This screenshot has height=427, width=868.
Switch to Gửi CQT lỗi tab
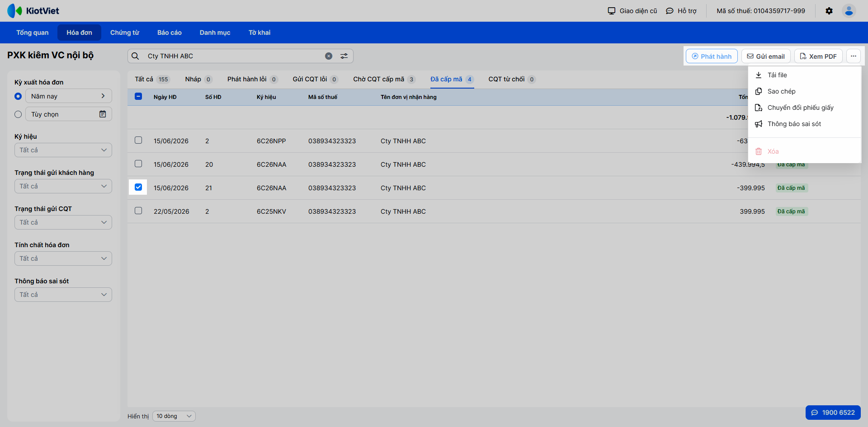coord(315,79)
